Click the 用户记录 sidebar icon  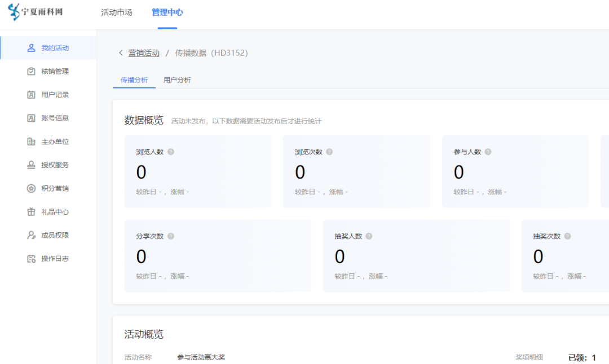click(31, 95)
